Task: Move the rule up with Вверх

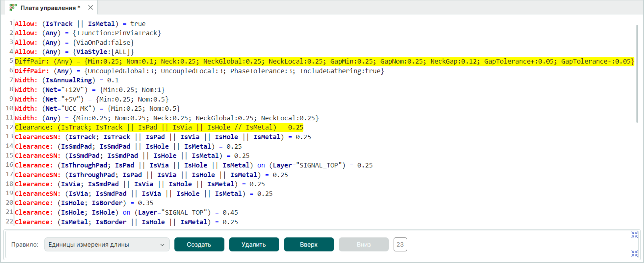Action: [309, 245]
